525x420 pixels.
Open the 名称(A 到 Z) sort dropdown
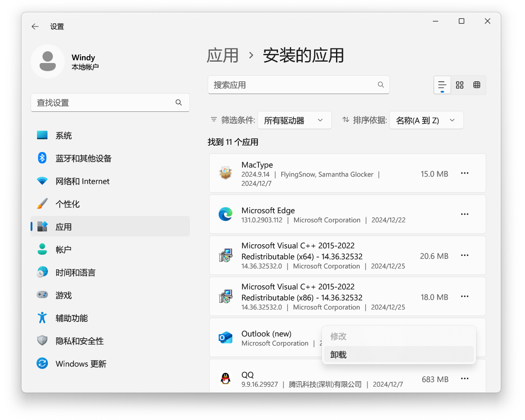point(426,120)
